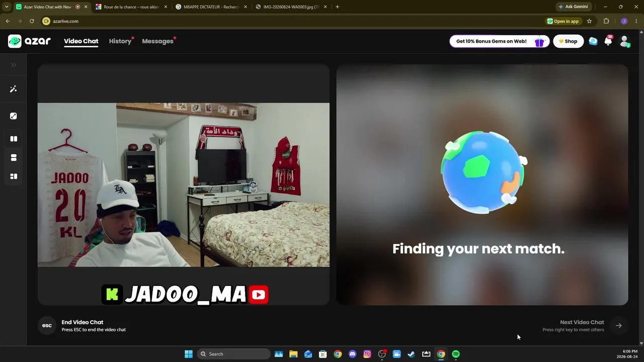Open File Explorer from the taskbar
The width and height of the screenshot is (644, 362).
(x=293, y=354)
